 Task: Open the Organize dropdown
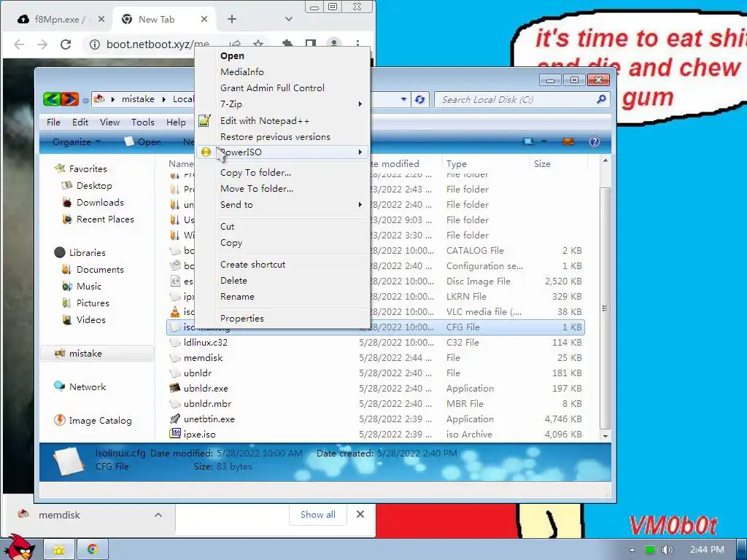coord(76,142)
